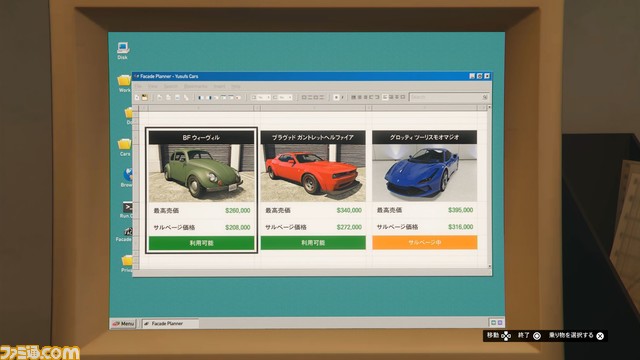640x360 pixels.
Task: Click the vertical scrollbar up arrow
Action: point(489,107)
